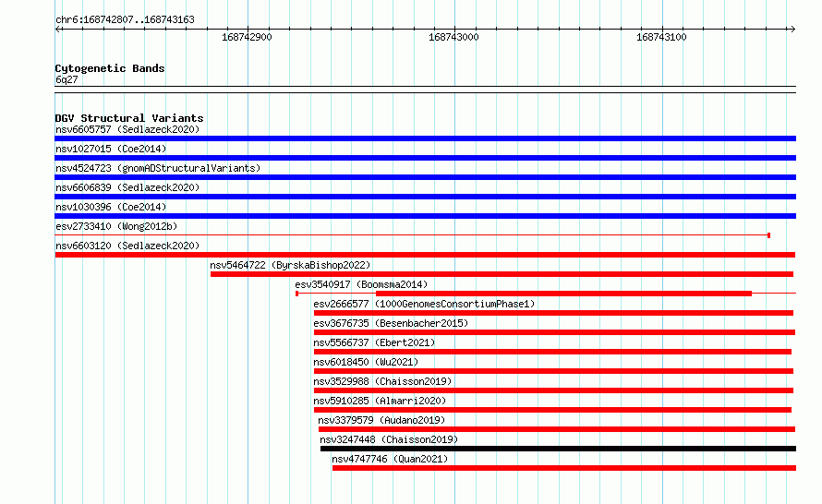Click the red bar of nsv5464722
The height and width of the screenshot is (504, 822).
502,274
